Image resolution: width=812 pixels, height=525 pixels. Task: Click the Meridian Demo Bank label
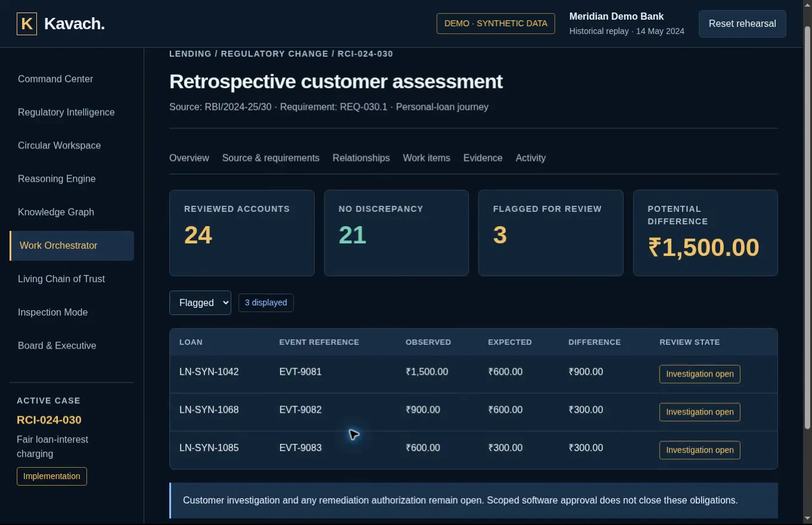point(616,17)
